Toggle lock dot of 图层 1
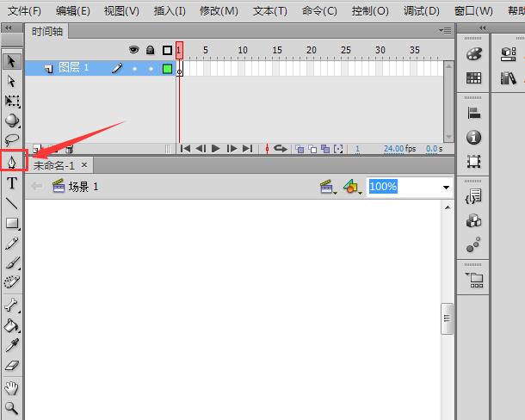 coord(151,69)
